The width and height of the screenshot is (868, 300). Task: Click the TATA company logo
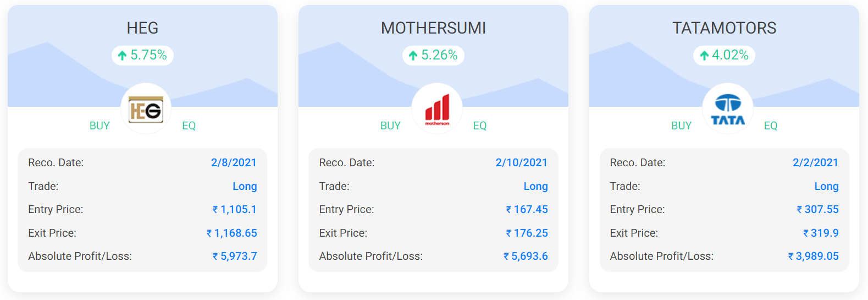728,110
